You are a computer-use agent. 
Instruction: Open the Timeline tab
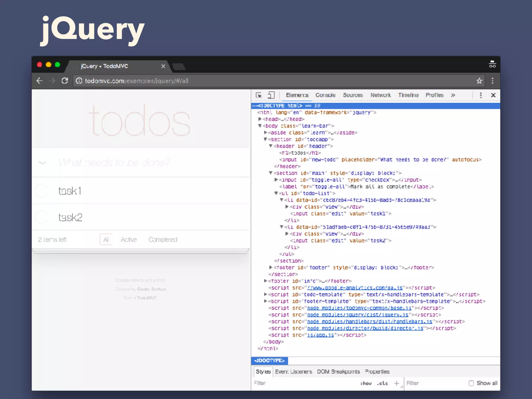tap(408, 95)
